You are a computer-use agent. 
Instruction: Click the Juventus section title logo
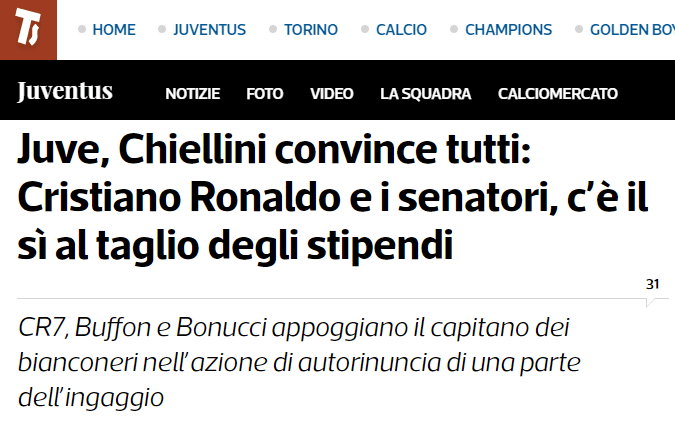point(65,93)
